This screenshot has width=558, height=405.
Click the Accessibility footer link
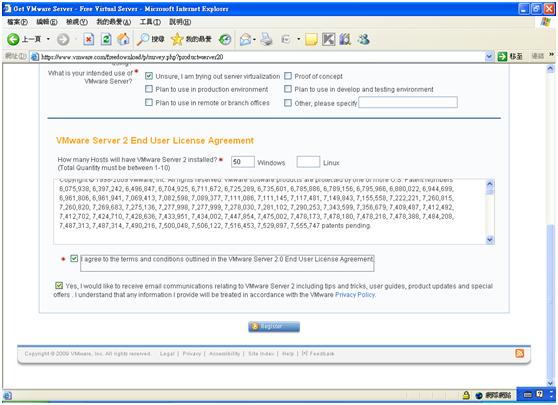[225, 353]
